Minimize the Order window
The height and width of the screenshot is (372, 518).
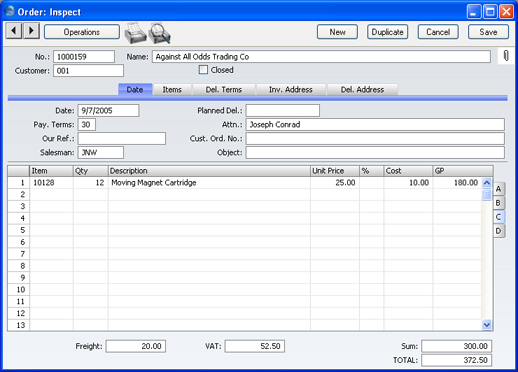pos(474,12)
